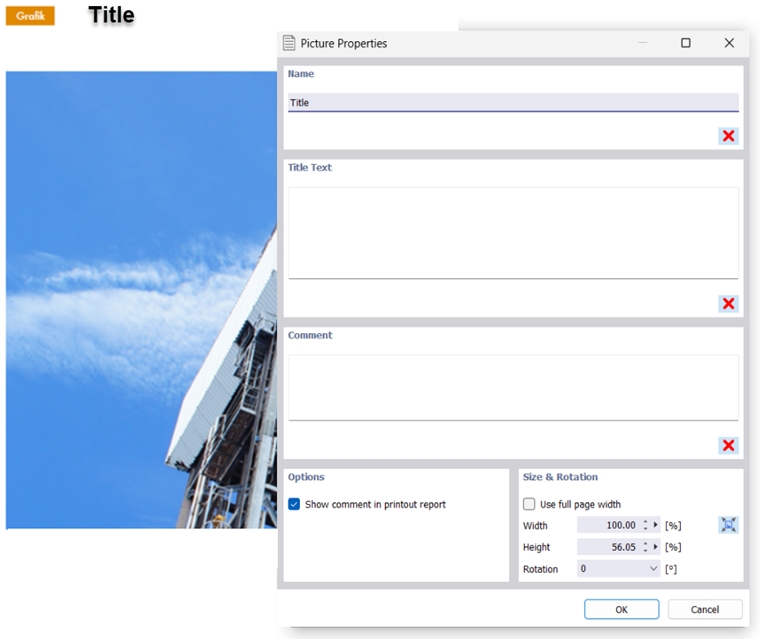Clear the Title Text with its red X
The width and height of the screenshot is (760, 641).
pyautogui.click(x=728, y=304)
